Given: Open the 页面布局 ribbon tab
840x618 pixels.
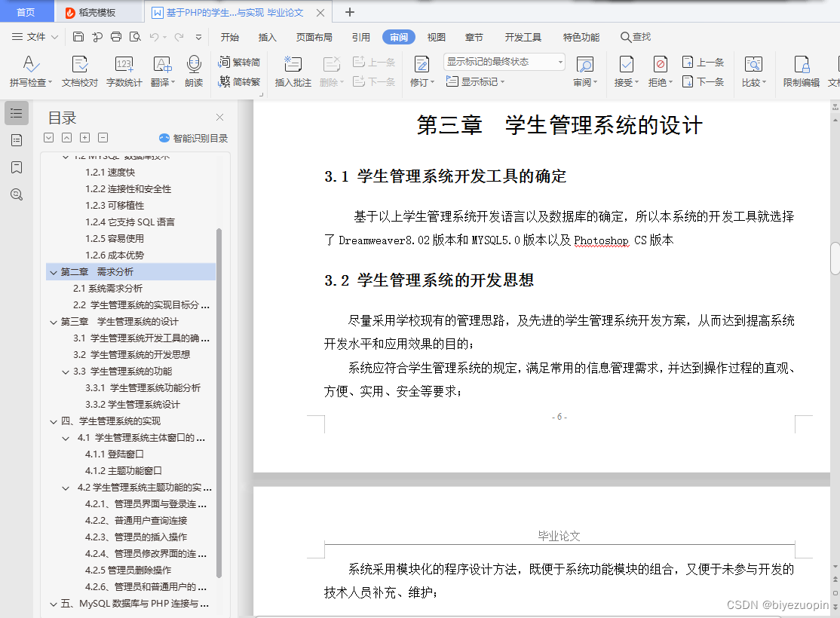Looking at the screenshot, I should pos(314,36).
